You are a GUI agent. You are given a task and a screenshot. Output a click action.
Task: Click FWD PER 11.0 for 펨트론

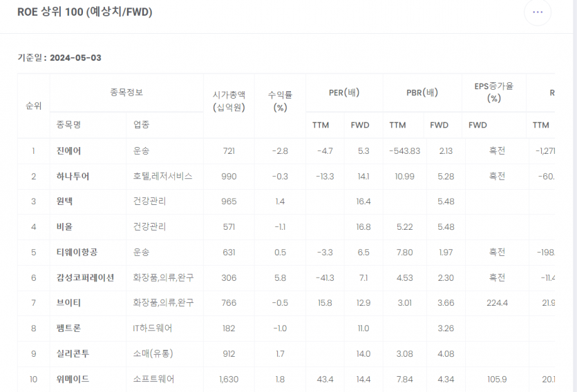click(x=363, y=328)
